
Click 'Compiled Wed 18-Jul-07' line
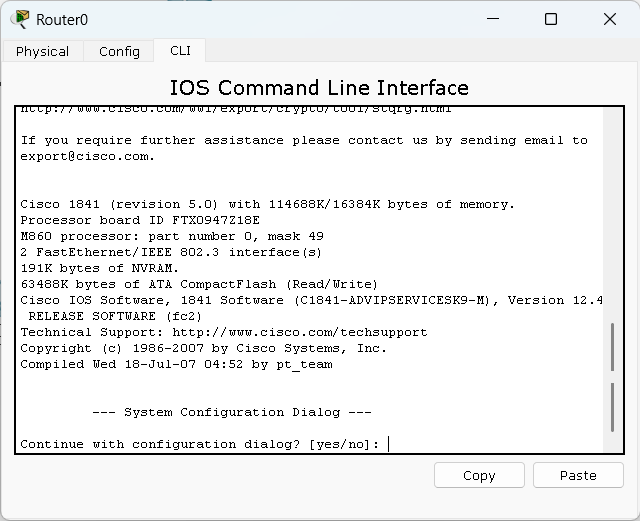tap(176, 364)
